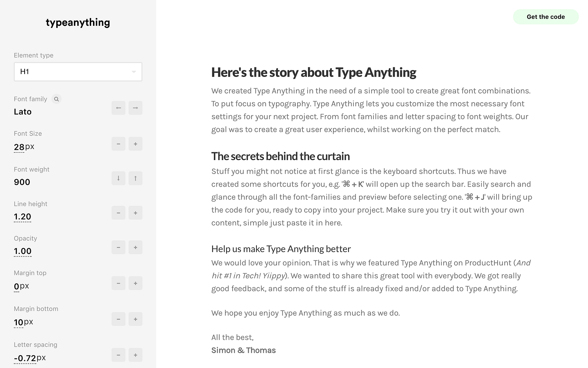Viewport: 588px width, 368px height.
Task: Increase the line height
Action: pos(135,213)
